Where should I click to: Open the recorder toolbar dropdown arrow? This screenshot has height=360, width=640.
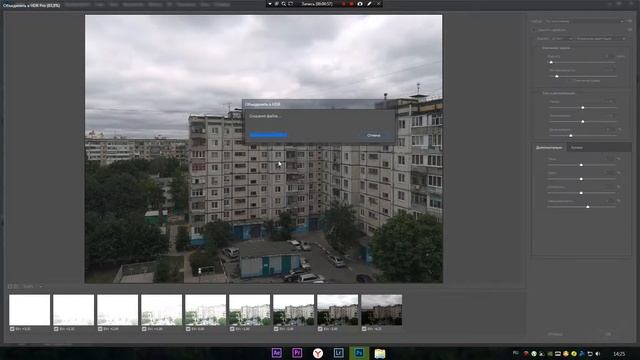click(x=270, y=4)
